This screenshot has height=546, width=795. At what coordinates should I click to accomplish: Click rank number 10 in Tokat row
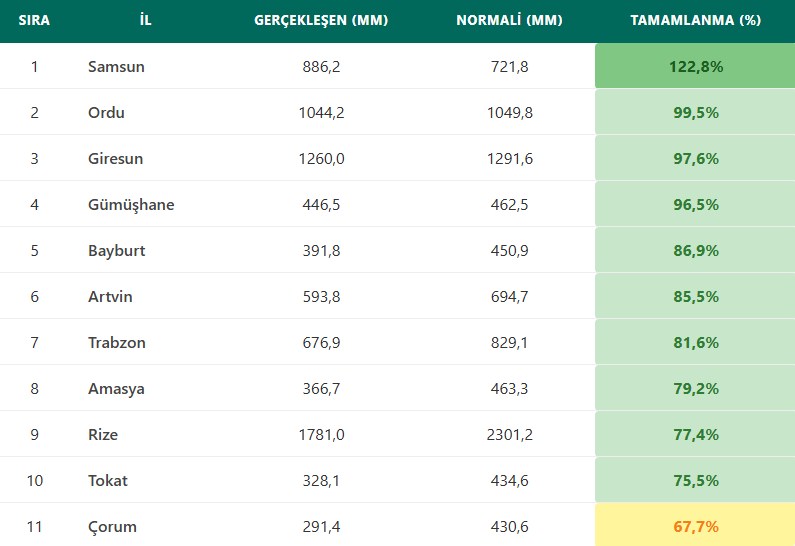coord(34,481)
